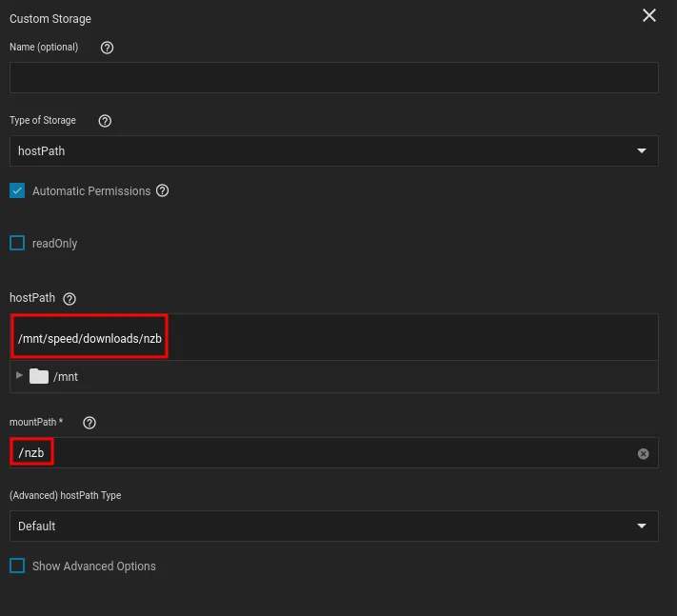Clear the mountPath field value
Viewport: 677px width, 616px height.
click(x=643, y=454)
